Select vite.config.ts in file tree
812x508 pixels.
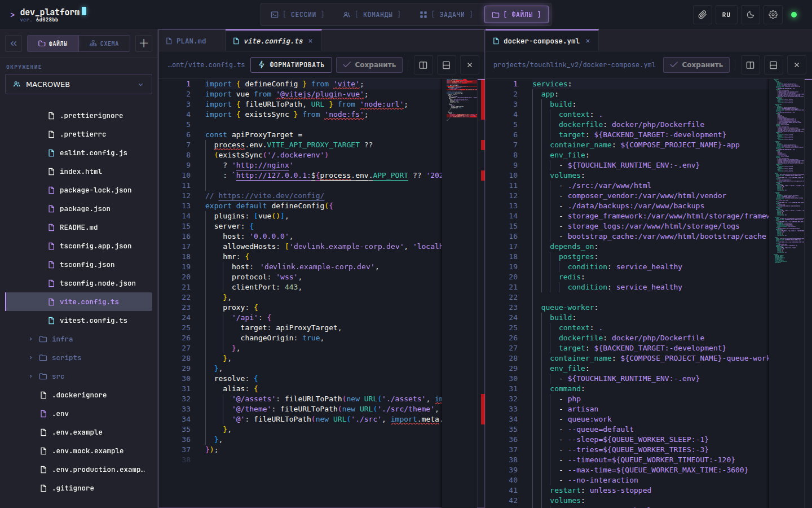point(79,302)
